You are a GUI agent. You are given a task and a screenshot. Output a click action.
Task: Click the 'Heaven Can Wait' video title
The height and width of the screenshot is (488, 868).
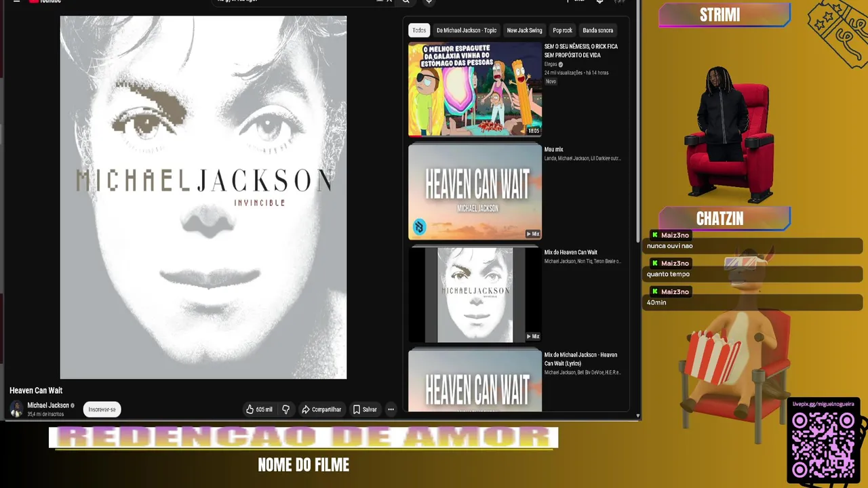(36, 390)
